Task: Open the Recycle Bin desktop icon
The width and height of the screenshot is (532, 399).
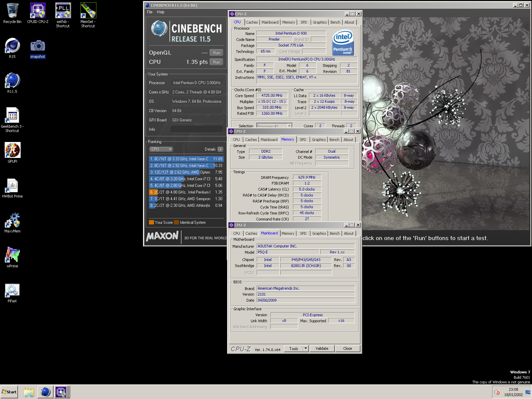Action: (x=12, y=13)
